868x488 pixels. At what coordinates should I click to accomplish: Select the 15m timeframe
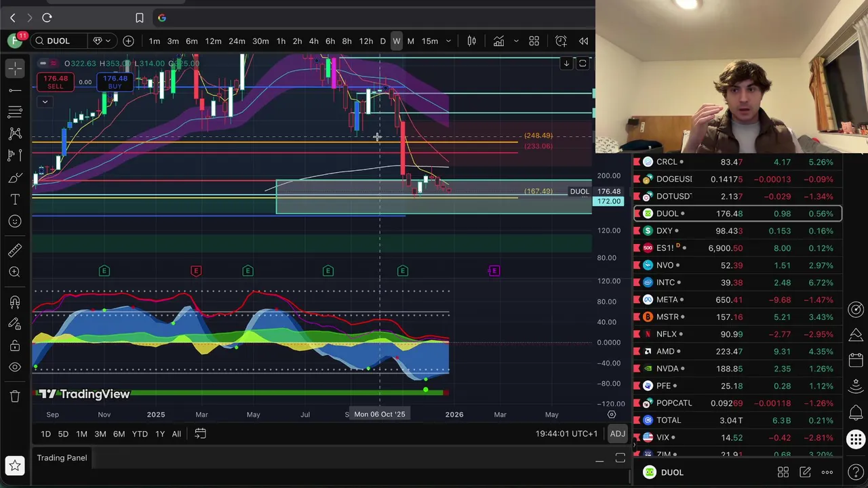pyautogui.click(x=430, y=41)
